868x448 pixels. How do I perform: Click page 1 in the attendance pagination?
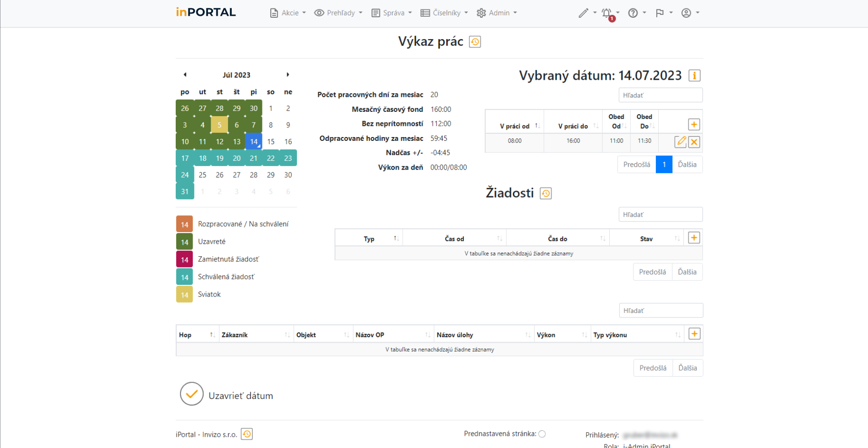664,165
